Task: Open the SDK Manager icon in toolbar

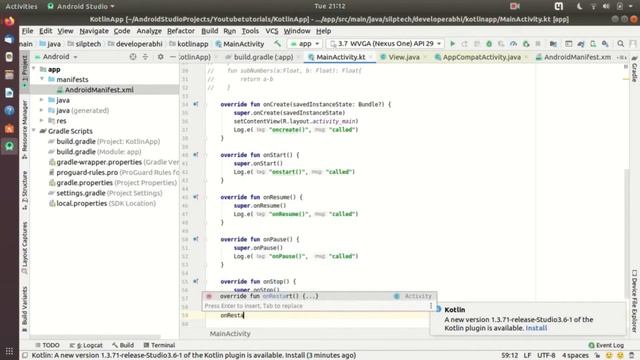Action: click(x=605, y=44)
